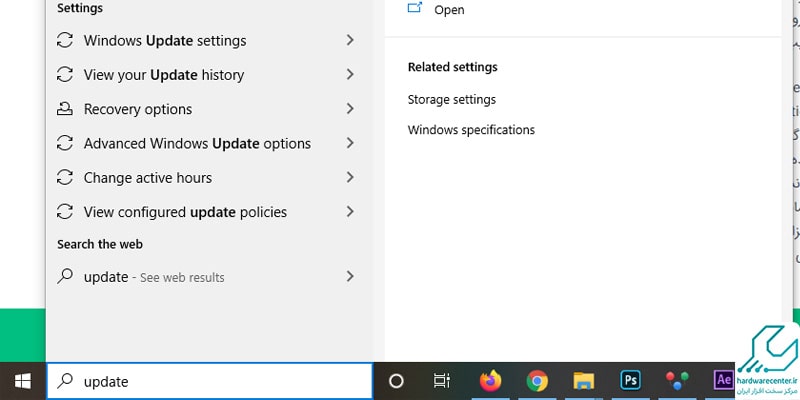This screenshot has height=400, width=800.
Task: Open Photoshop from the taskbar
Action: tap(631, 381)
